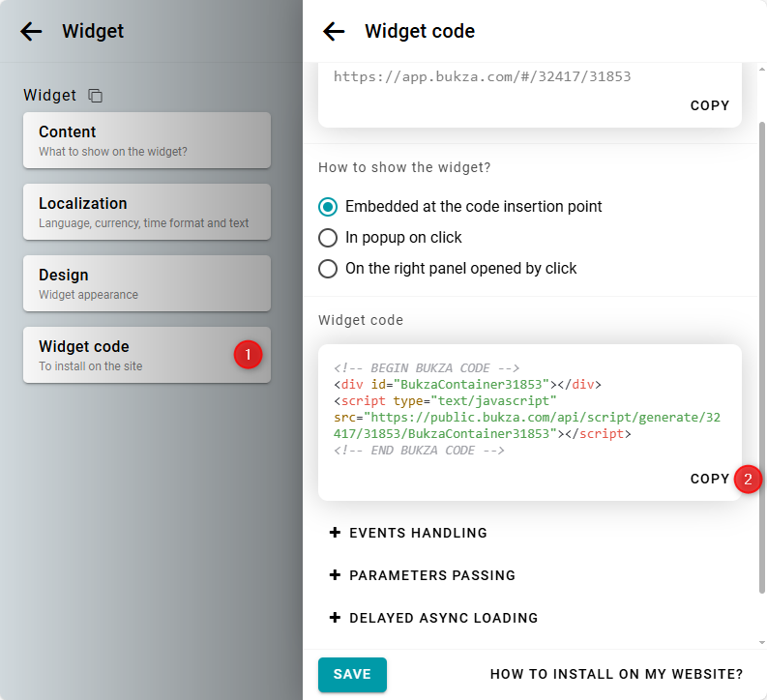
Task: Click plus icon beside Delayed Async Loading
Action: coord(336,618)
